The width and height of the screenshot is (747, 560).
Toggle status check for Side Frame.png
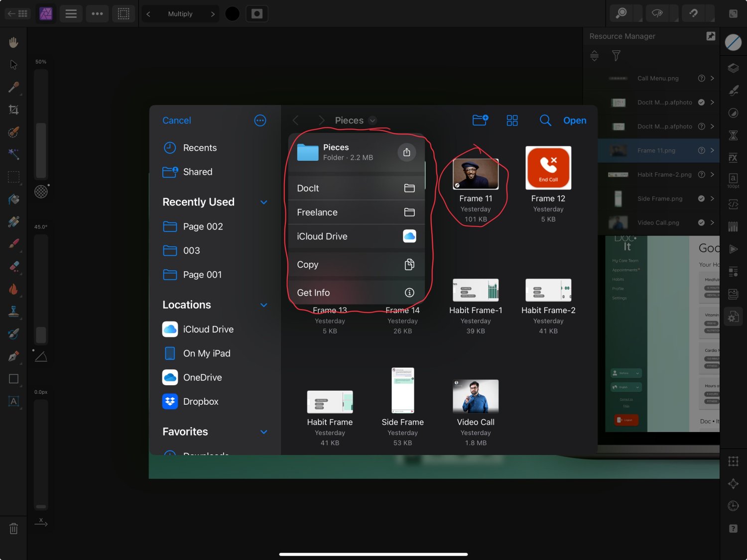pos(701,199)
